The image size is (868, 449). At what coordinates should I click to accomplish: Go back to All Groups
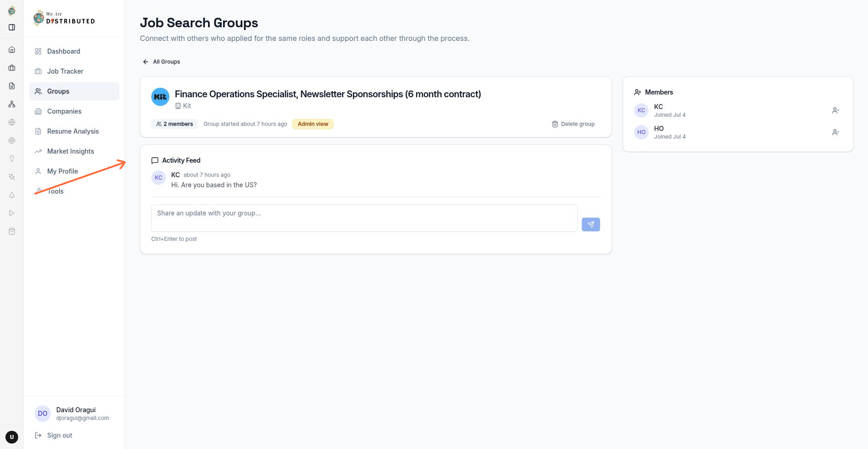161,62
